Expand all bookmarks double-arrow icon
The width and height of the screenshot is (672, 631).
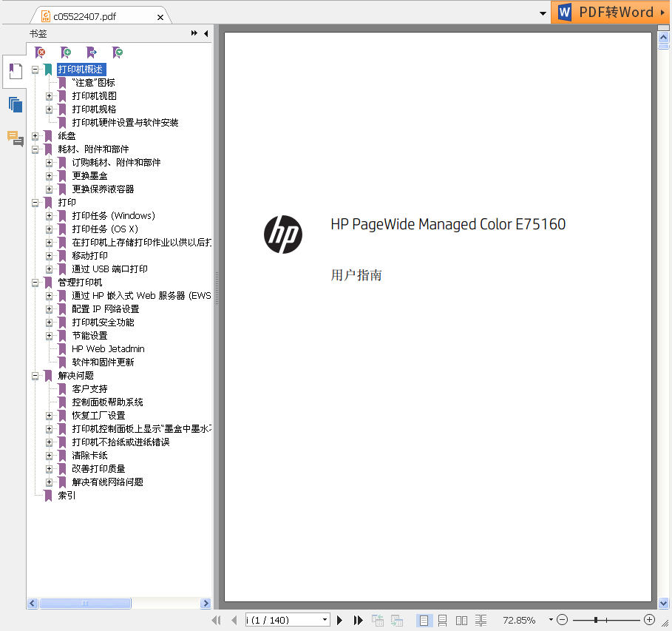[194, 33]
